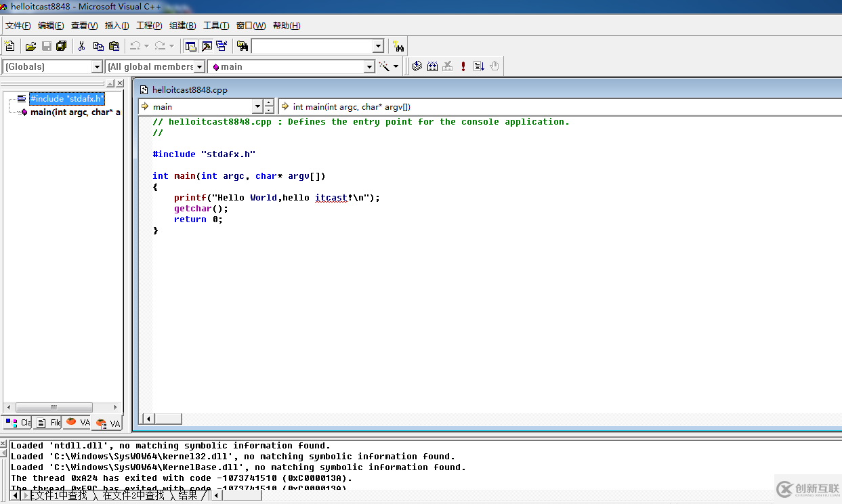The width and height of the screenshot is (842, 504).
Task: Select the main(int argc, char* a tree item
Action: tap(75, 112)
